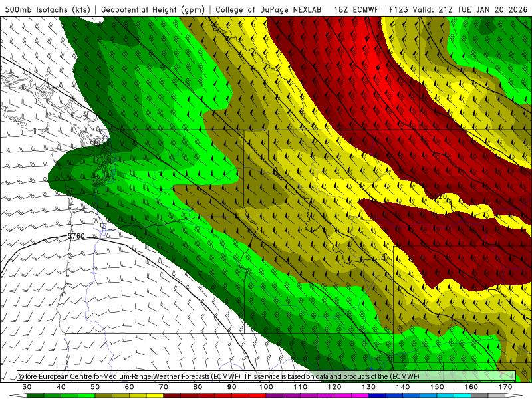Image resolution: width=532 pixels, height=399 pixels.
Task: Click the 170 knot legend label
Action: pos(505,387)
